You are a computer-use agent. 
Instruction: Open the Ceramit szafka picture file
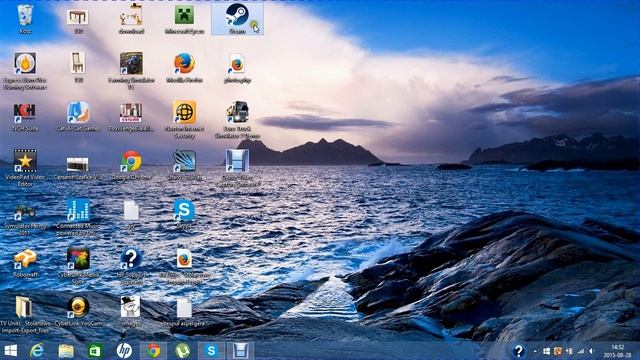pyautogui.click(x=78, y=164)
